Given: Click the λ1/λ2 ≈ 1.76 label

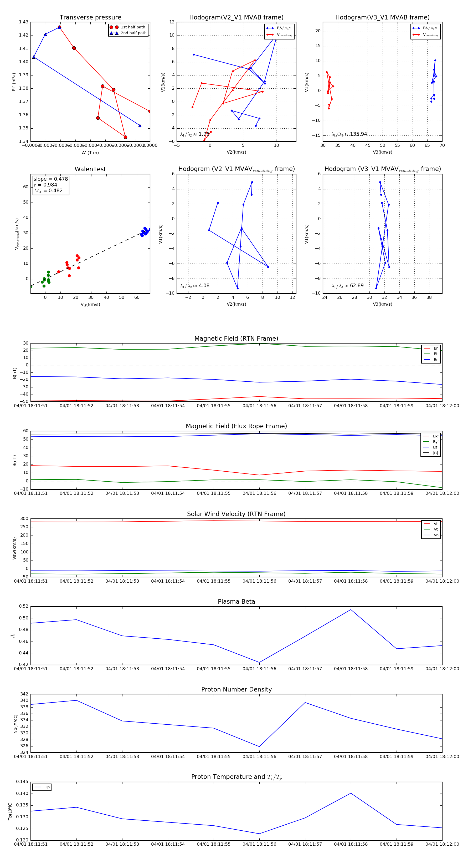Looking at the screenshot, I should coord(194,134).
